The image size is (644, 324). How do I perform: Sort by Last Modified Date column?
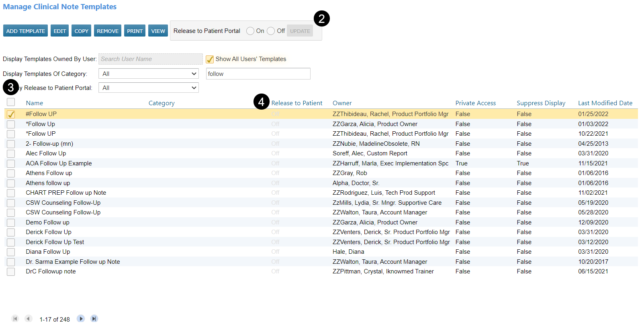click(605, 103)
